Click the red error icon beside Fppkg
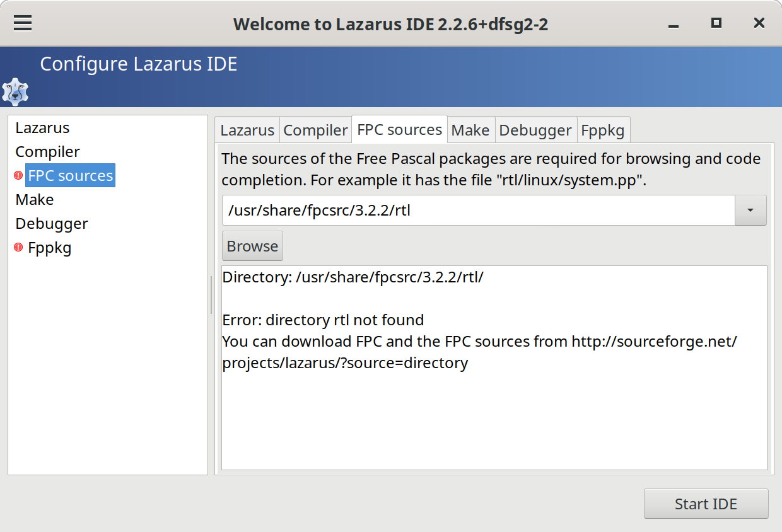 18,248
